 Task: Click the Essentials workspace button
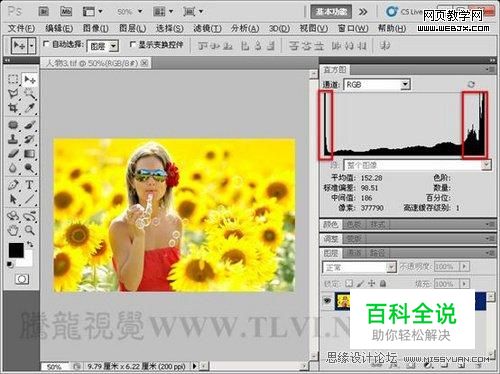pos(331,12)
